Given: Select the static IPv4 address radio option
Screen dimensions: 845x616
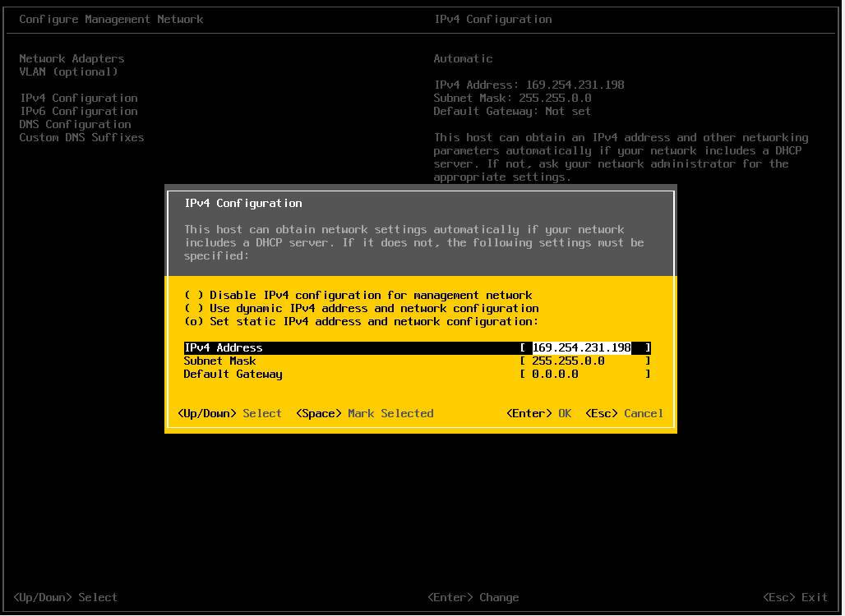Looking at the screenshot, I should pyautogui.click(x=194, y=321).
